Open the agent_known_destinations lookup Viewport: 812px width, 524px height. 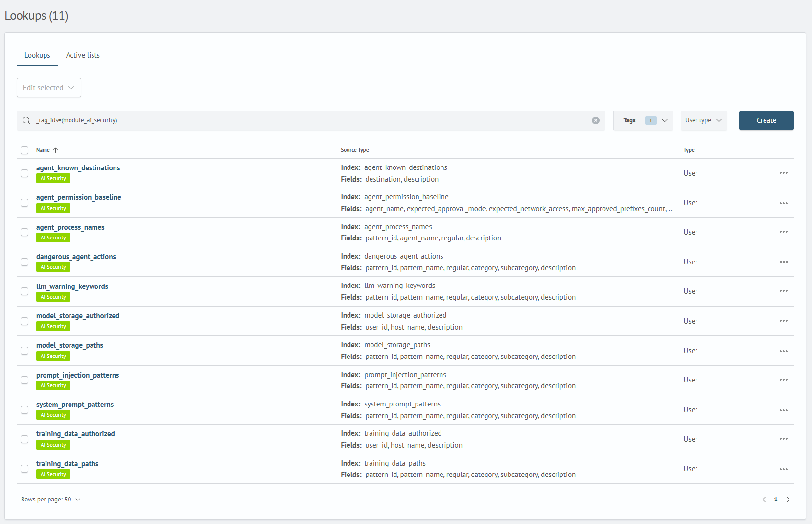click(78, 168)
